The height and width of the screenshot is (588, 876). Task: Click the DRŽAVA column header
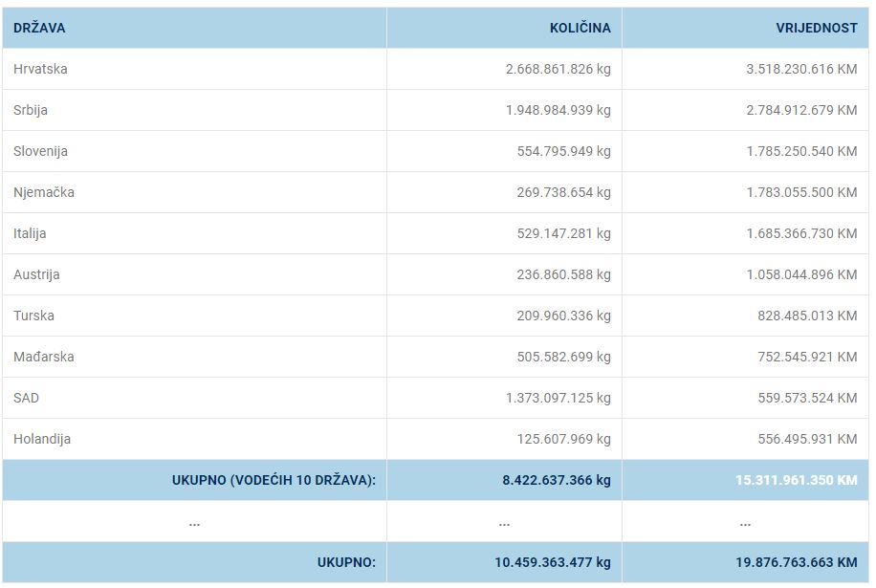(x=40, y=28)
